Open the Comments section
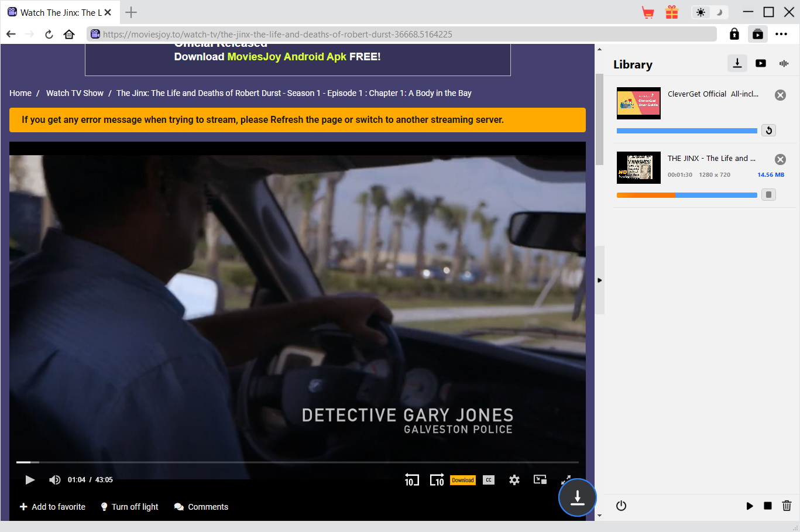 (201, 507)
